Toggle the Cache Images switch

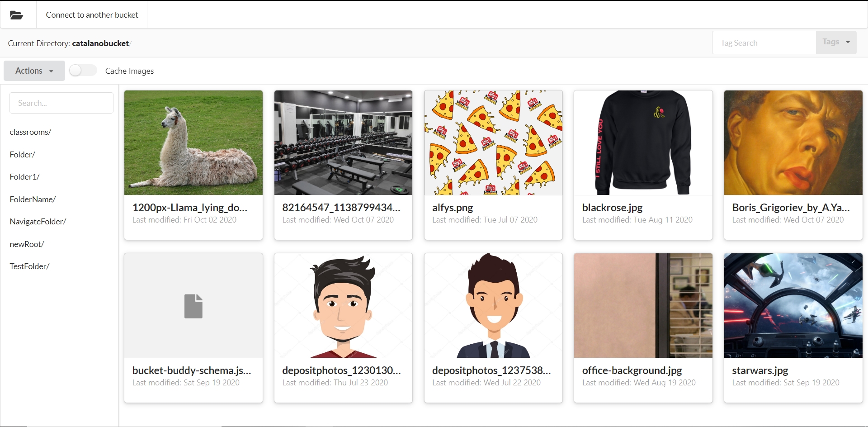pos(83,70)
